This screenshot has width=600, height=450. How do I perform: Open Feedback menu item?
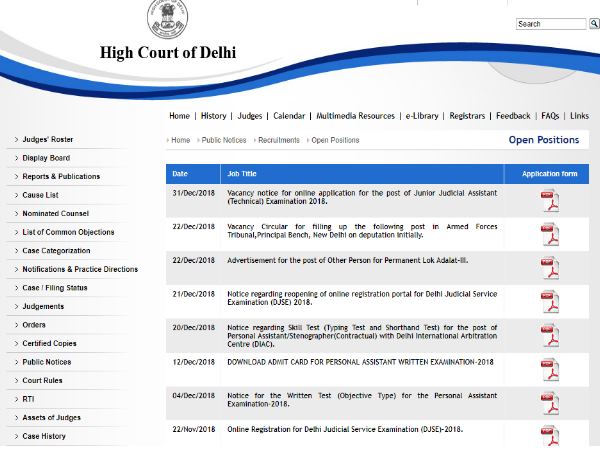pyautogui.click(x=513, y=116)
